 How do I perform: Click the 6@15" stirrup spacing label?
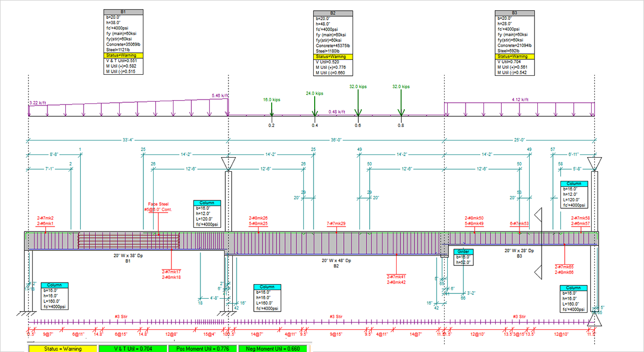(x=121, y=335)
